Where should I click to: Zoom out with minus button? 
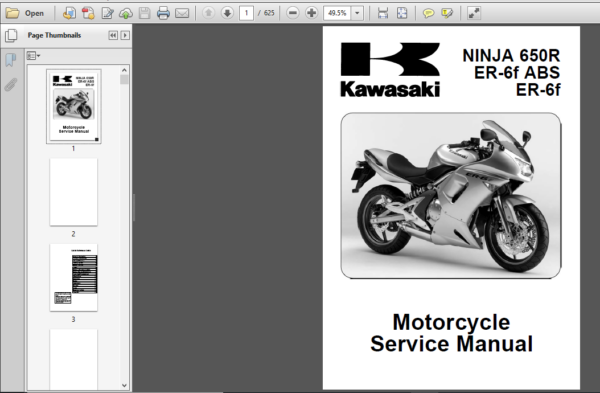pyautogui.click(x=293, y=13)
